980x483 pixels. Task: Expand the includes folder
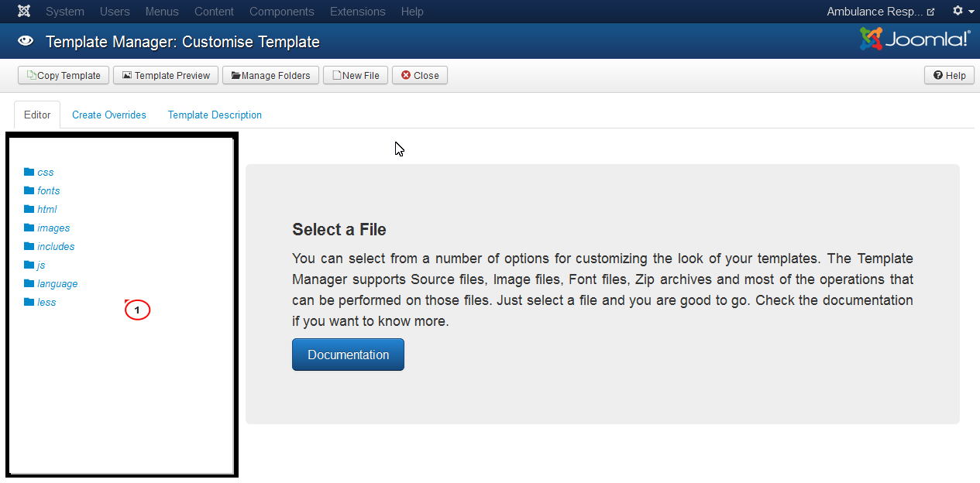56,246
